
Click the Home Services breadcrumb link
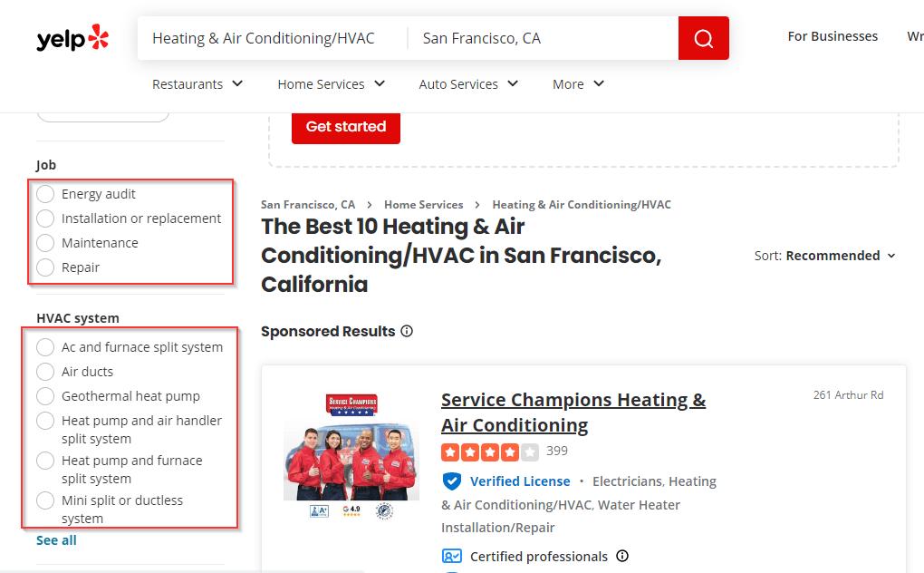424,205
